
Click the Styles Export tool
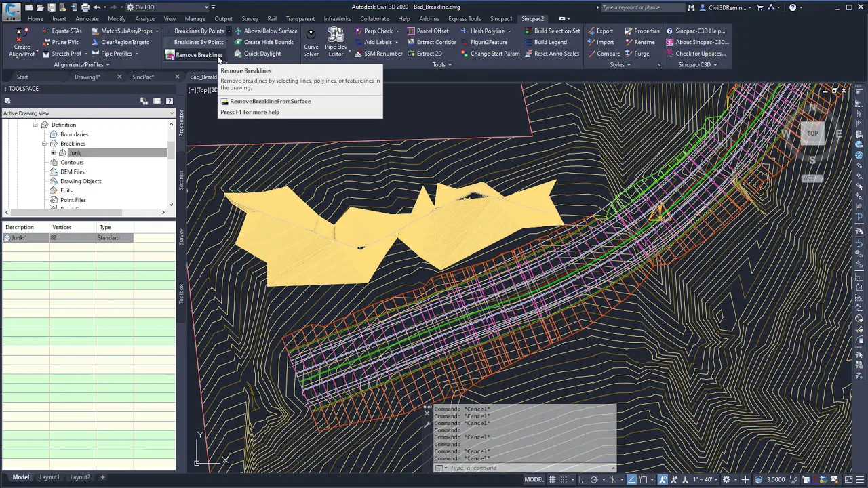[x=599, y=31]
